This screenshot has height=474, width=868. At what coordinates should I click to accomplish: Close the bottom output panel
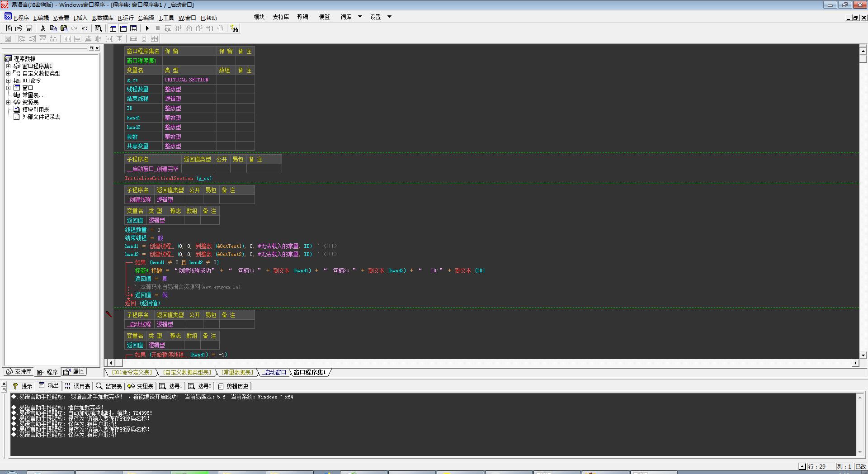[4, 384]
